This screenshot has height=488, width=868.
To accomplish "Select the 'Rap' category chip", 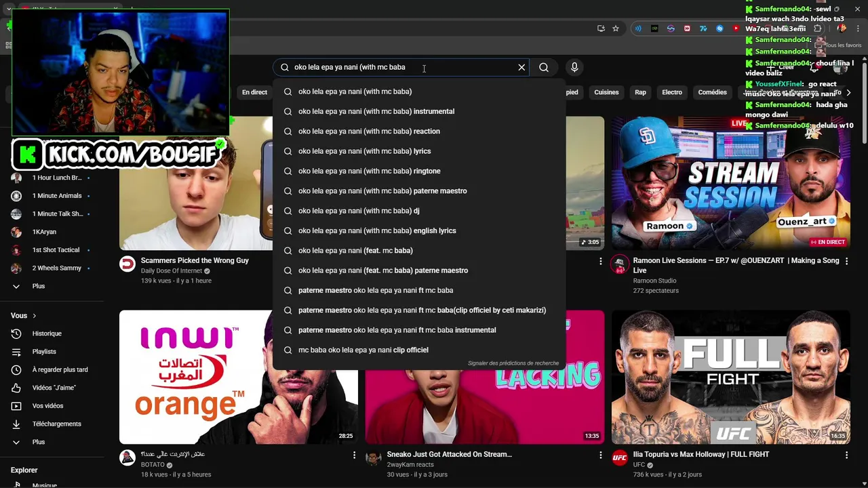I will (x=640, y=92).
